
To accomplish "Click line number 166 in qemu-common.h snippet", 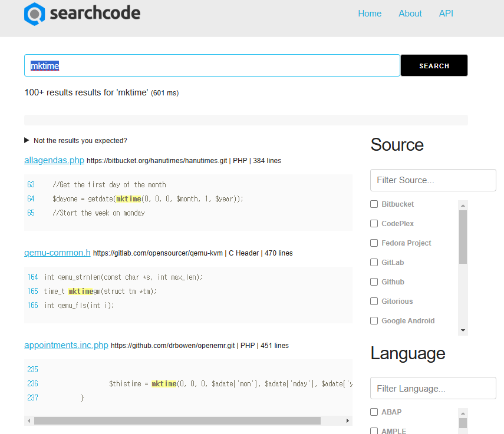I will pyautogui.click(x=33, y=305).
